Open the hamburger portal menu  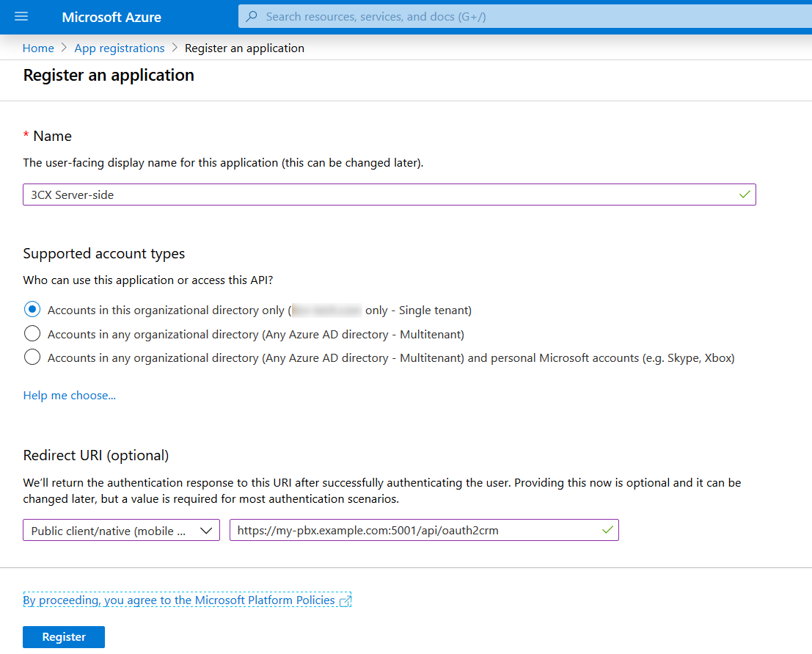click(21, 17)
